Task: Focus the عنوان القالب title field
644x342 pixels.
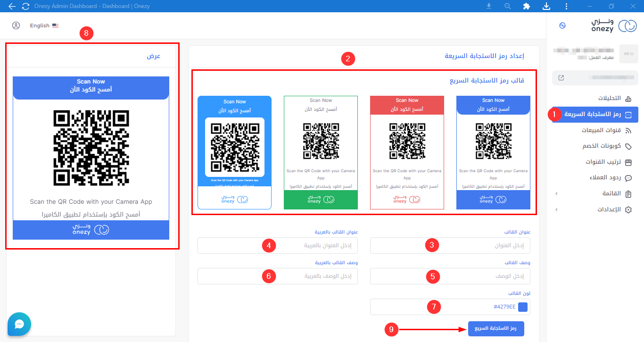Action: 450,245
